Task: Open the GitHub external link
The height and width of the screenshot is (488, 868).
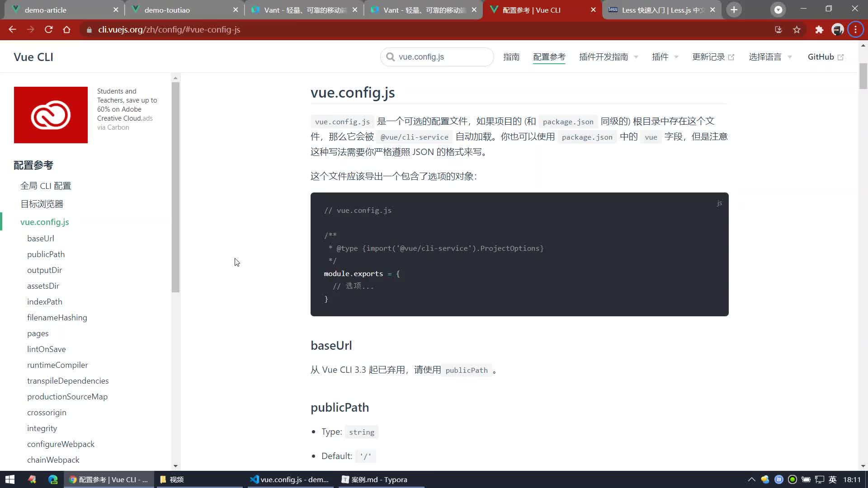Action: [x=826, y=57]
